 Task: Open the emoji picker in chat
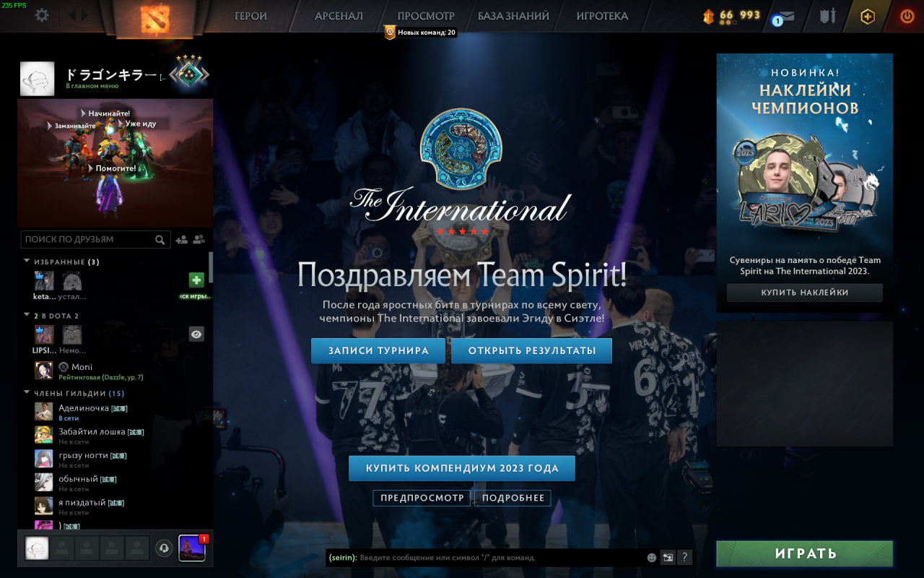pos(652,558)
